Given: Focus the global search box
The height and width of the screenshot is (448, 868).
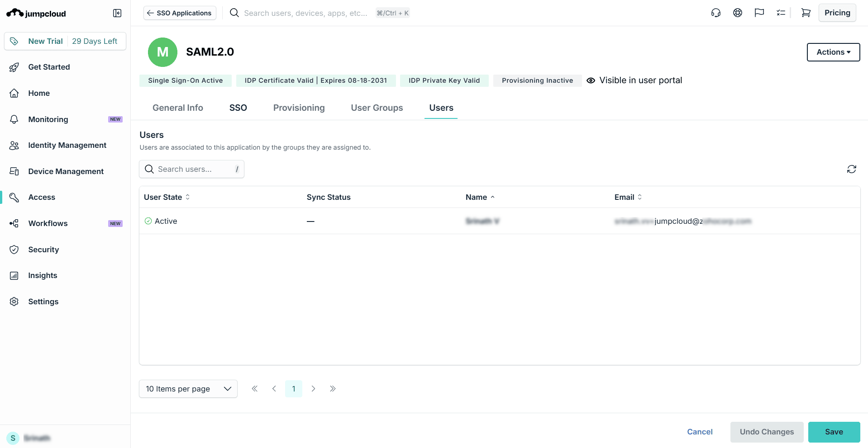Looking at the screenshot, I should click(x=305, y=13).
